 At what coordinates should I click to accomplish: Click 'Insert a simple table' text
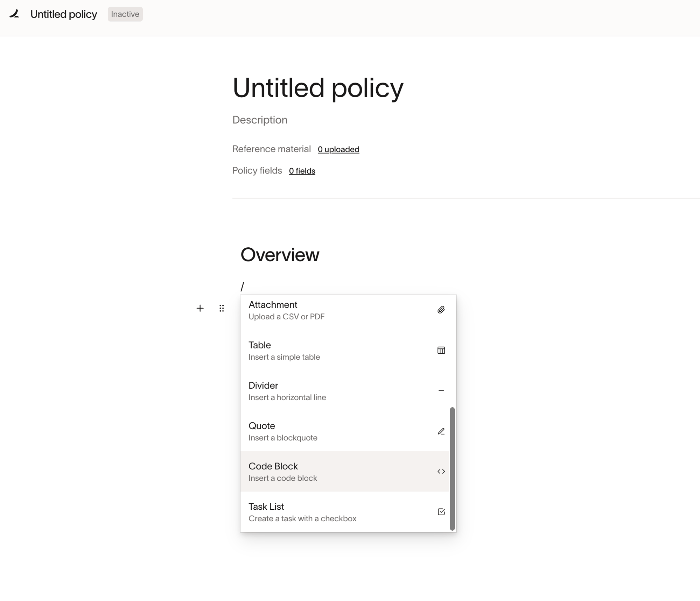point(284,357)
